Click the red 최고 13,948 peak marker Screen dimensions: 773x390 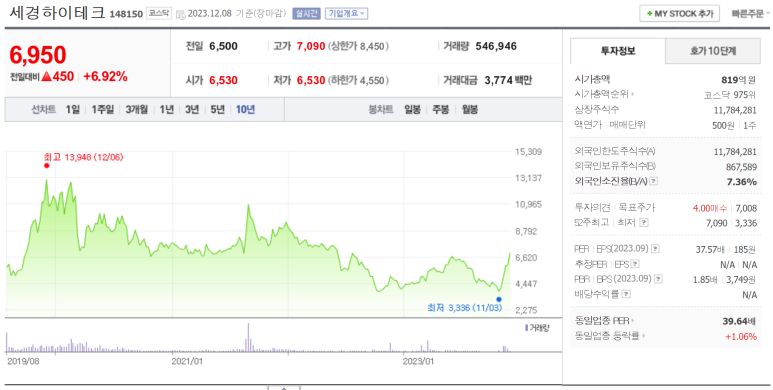[47, 166]
